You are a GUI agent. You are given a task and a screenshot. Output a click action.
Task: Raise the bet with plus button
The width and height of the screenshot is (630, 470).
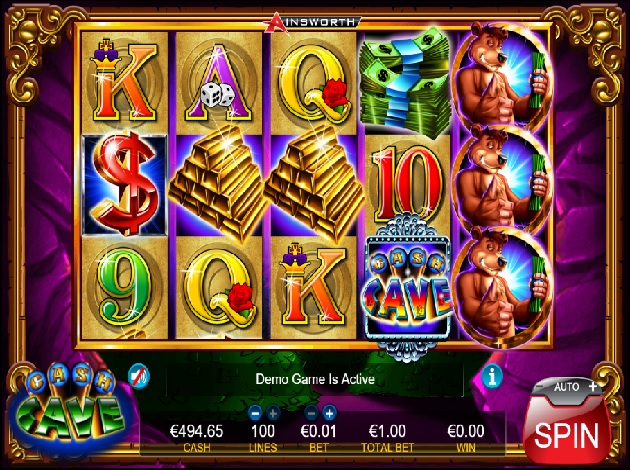(x=329, y=413)
